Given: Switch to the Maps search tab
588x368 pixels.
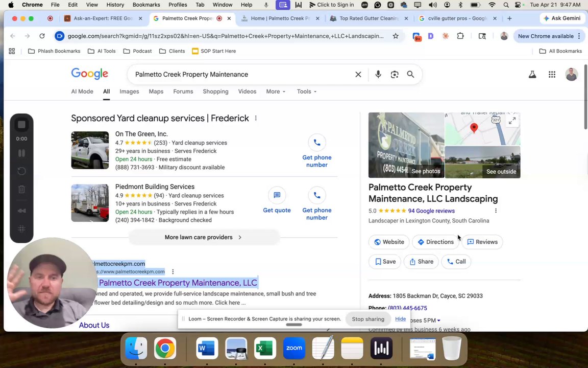Looking at the screenshot, I should click(156, 91).
